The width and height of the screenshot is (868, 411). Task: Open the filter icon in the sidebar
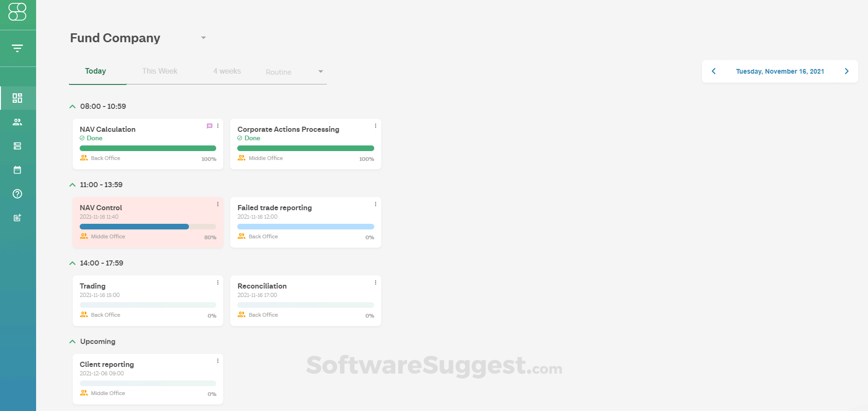tap(18, 48)
